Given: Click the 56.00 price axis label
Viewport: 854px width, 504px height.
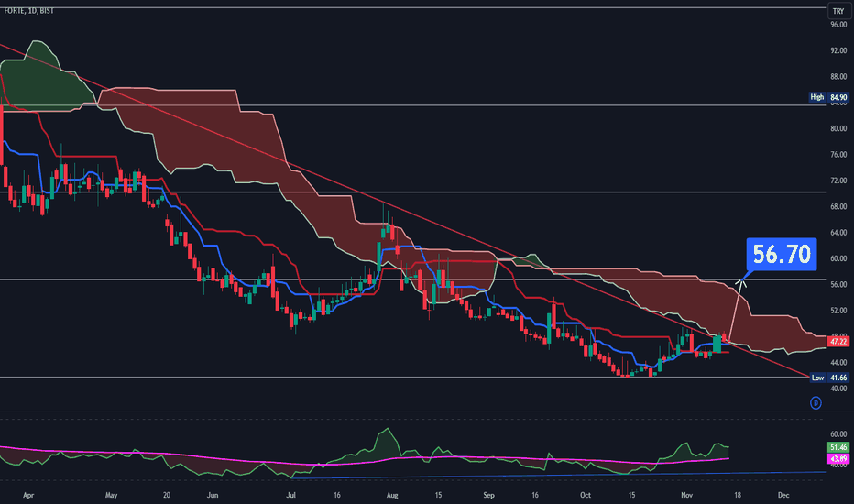Looking at the screenshot, I should (838, 284).
